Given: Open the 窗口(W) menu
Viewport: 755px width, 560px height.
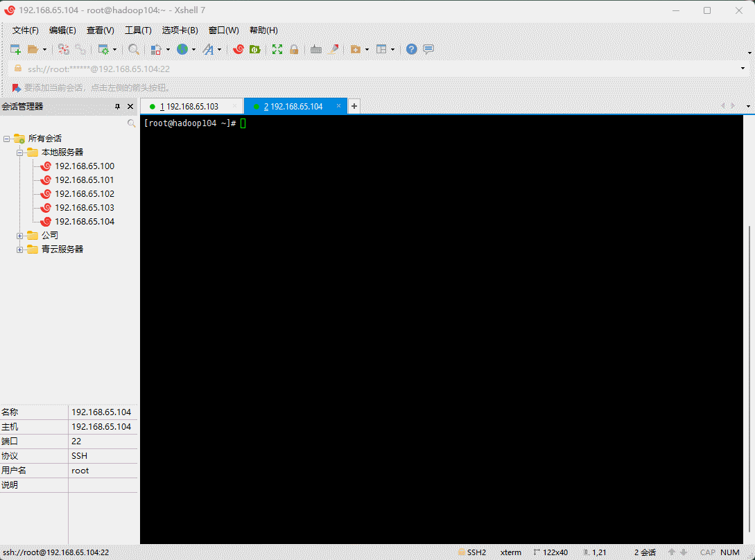Looking at the screenshot, I should point(224,30).
